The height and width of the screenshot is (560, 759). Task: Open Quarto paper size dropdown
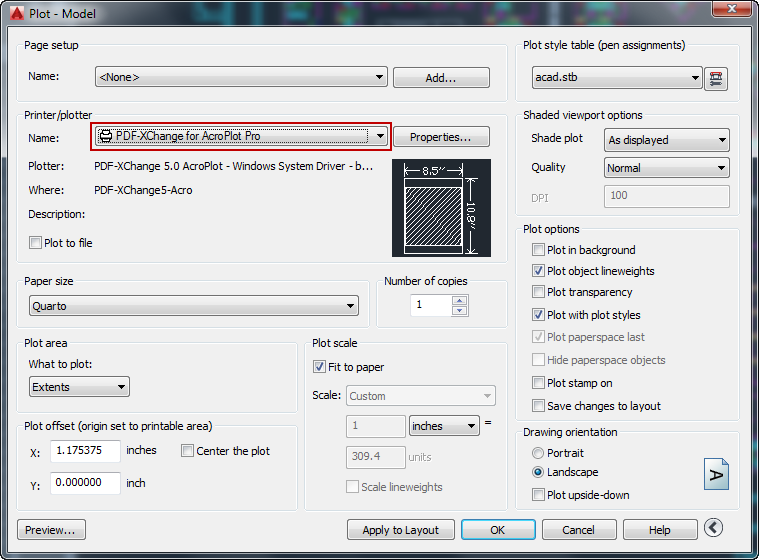194,306
